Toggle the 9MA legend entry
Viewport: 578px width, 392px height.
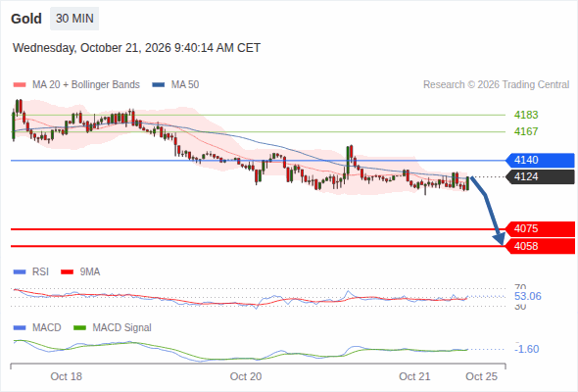point(80,272)
